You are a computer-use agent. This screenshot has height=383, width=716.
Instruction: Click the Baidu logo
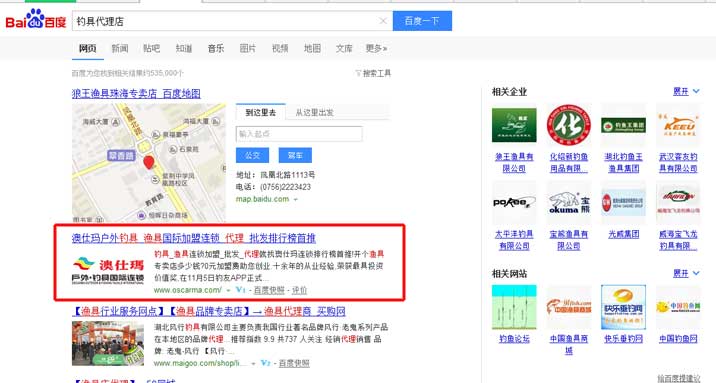36,20
